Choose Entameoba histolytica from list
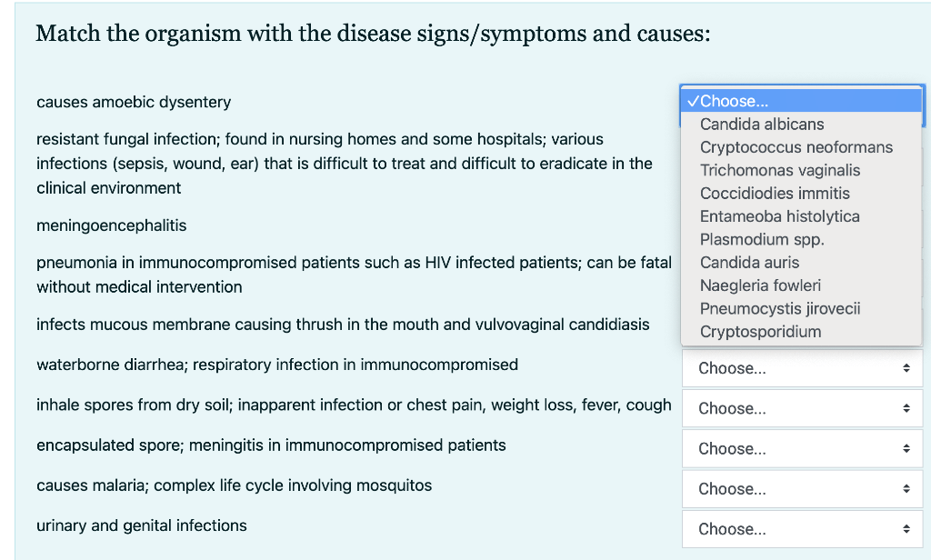 (x=779, y=216)
